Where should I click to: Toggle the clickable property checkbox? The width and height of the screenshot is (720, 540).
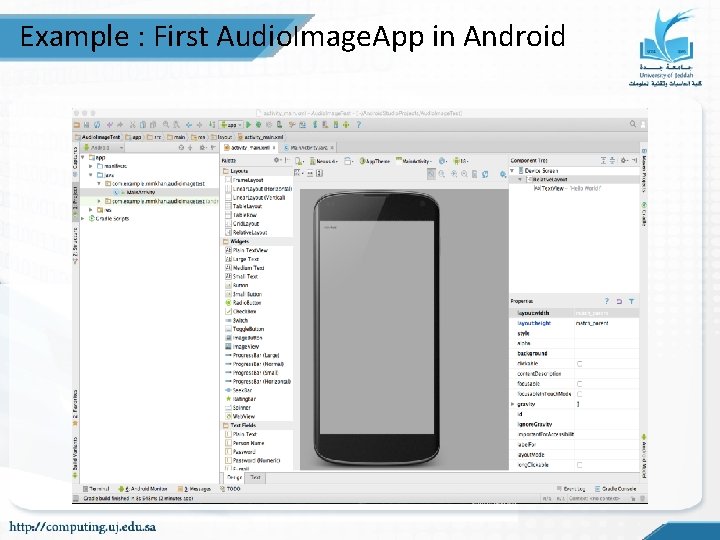579,364
